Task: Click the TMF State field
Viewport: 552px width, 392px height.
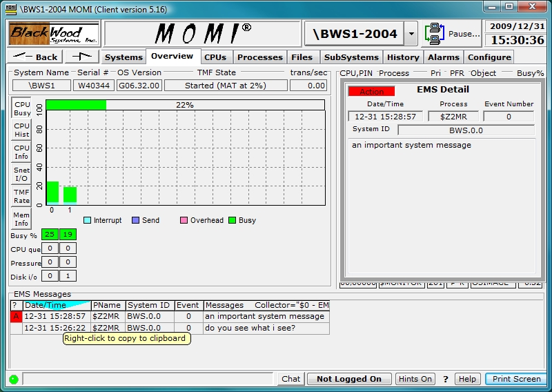Action: (x=226, y=86)
